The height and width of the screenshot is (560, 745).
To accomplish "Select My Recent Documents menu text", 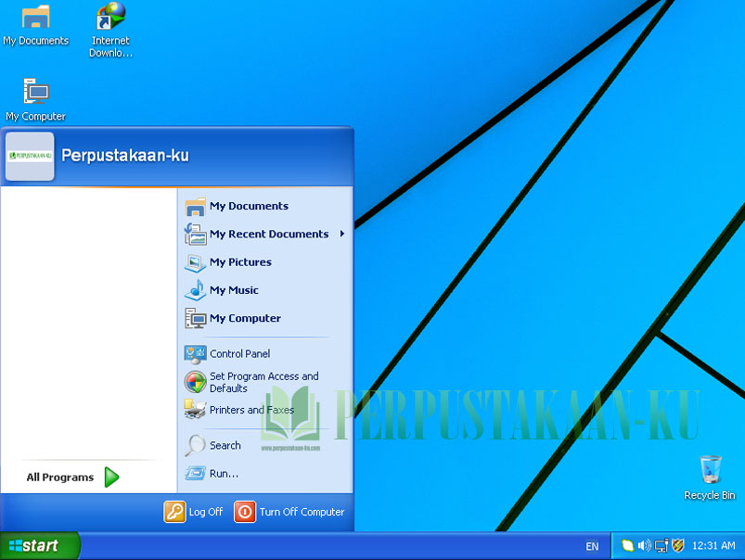I will pos(269,235).
